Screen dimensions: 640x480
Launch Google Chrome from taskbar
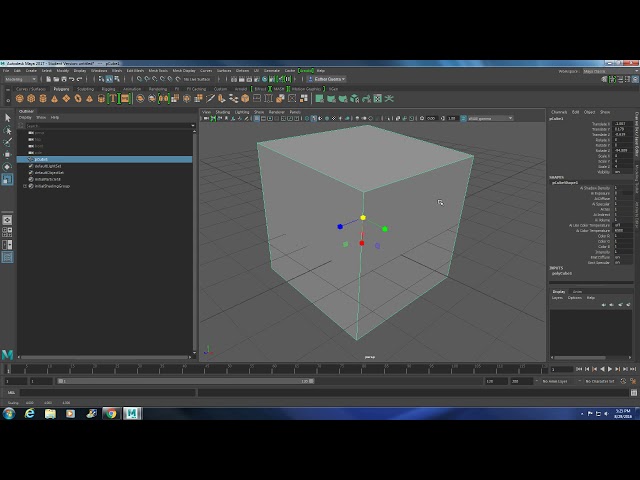point(111,413)
